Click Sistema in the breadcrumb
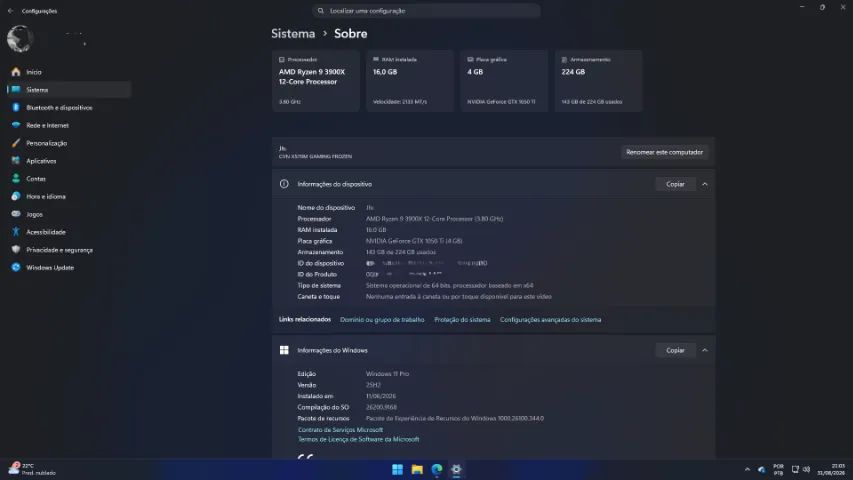The image size is (853, 480). click(x=293, y=34)
